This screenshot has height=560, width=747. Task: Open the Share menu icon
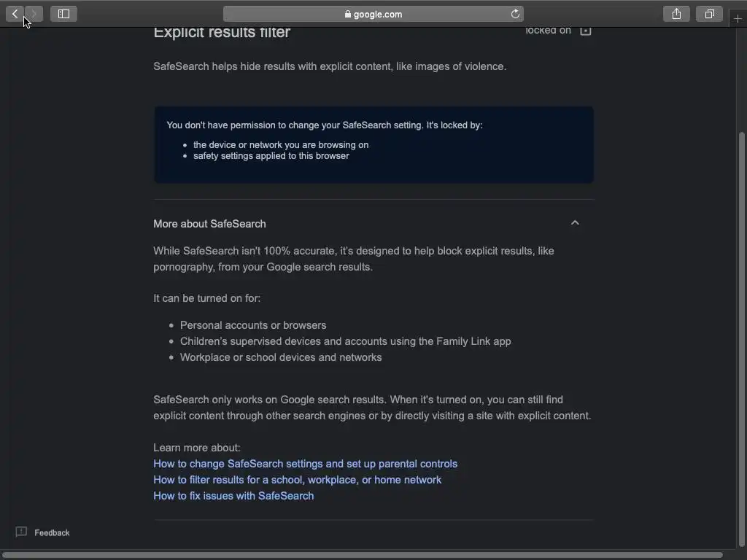pyautogui.click(x=676, y=14)
